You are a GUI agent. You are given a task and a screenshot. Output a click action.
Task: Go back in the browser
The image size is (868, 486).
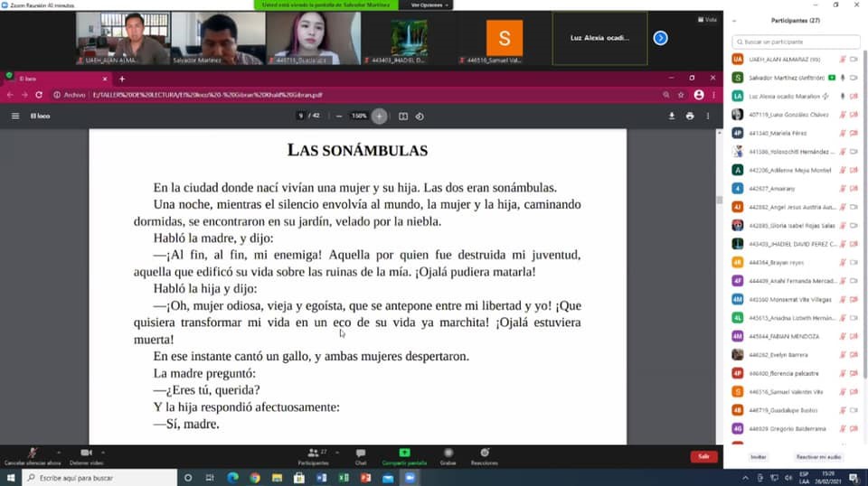10,95
